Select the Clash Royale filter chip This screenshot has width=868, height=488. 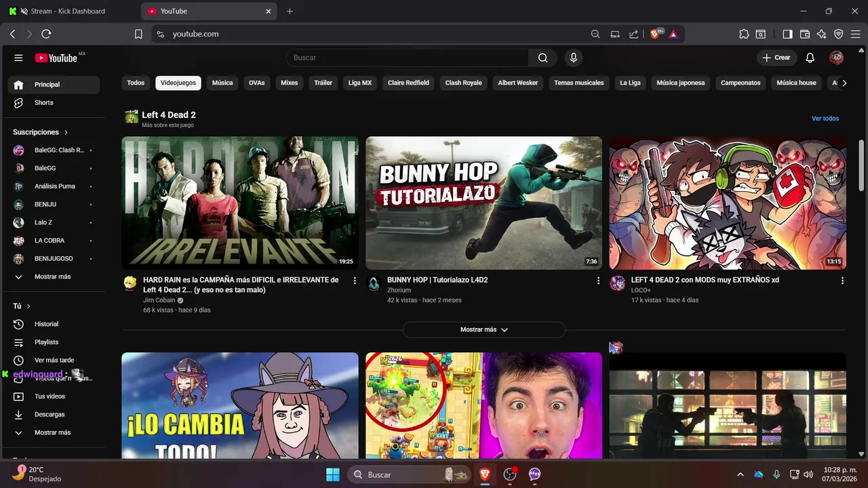pyautogui.click(x=464, y=83)
